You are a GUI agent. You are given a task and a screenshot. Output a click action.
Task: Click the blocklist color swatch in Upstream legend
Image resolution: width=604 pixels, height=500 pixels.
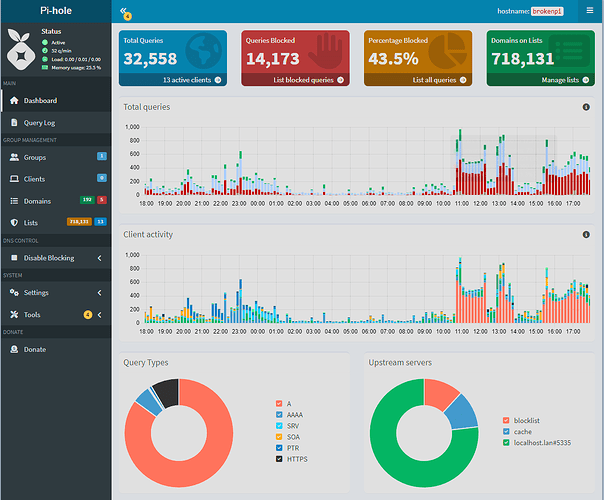click(x=507, y=421)
